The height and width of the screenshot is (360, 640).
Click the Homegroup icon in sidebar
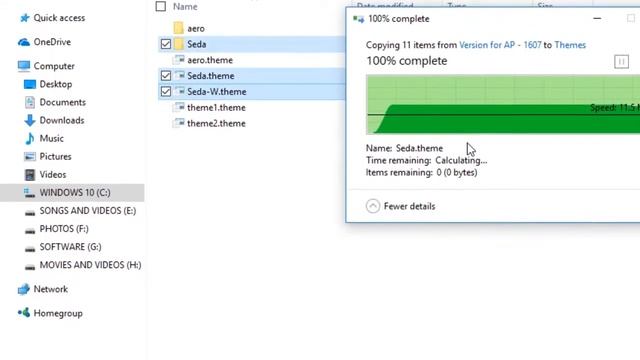point(24,313)
